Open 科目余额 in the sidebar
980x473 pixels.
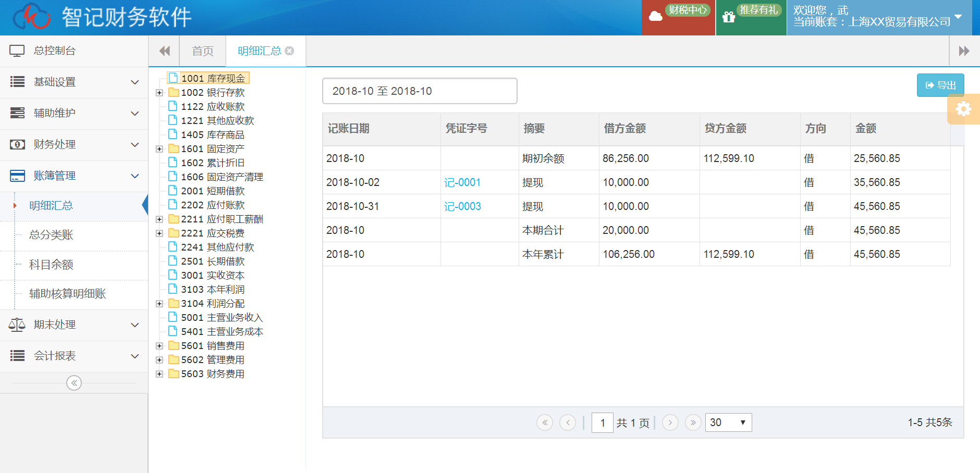point(51,265)
